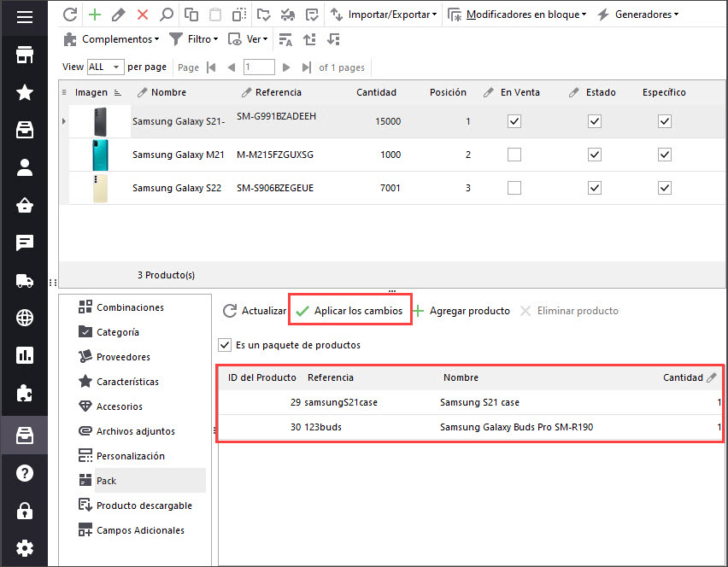
Task: Go to the last page arrow
Action: pyautogui.click(x=306, y=67)
